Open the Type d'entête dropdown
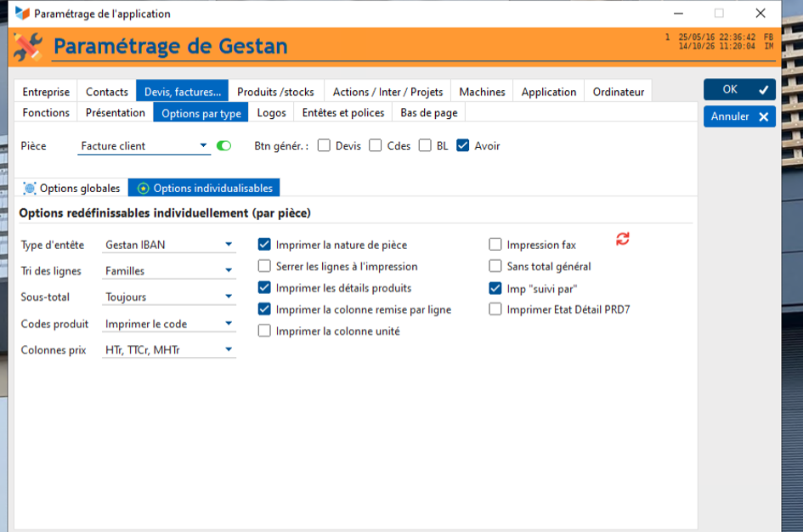The height and width of the screenshot is (532, 803). click(x=169, y=245)
